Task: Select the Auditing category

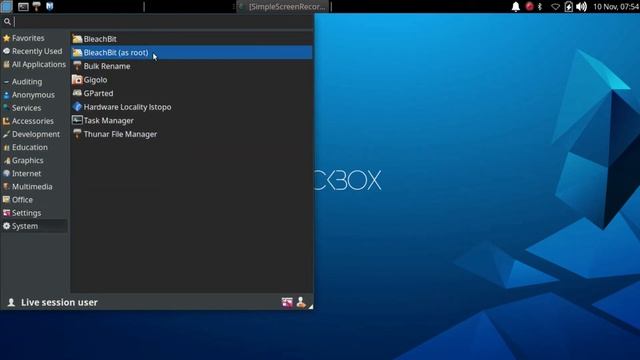Action: pyautogui.click(x=34, y=82)
